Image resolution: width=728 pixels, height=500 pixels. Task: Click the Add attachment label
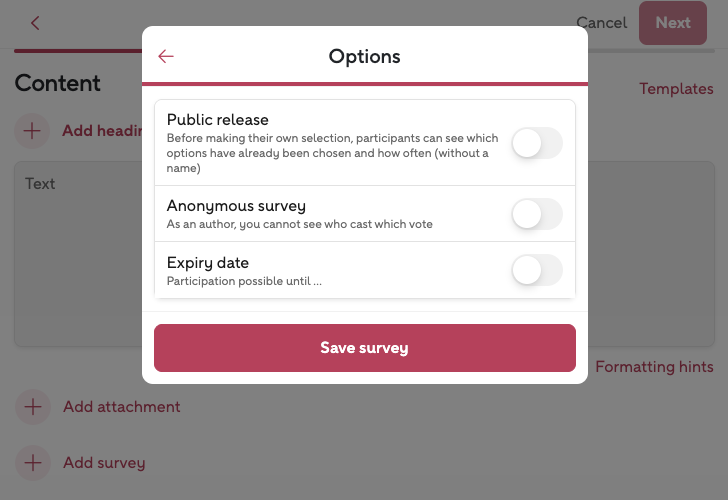pyautogui.click(x=121, y=407)
